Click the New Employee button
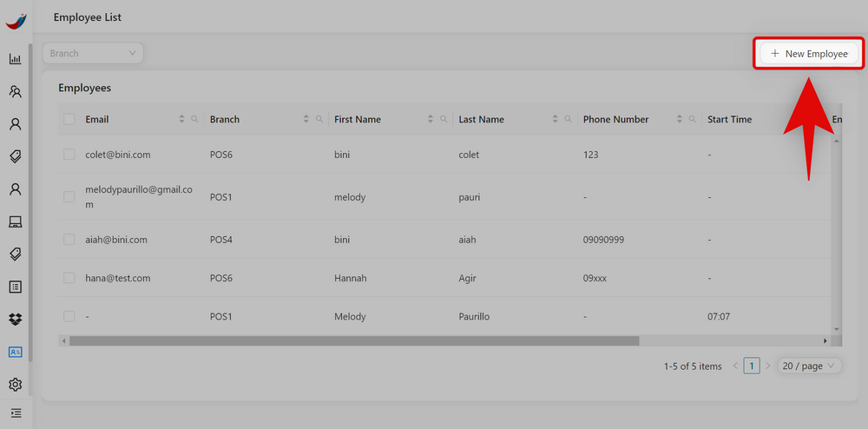Viewport: 868px width, 429px height. pos(809,54)
